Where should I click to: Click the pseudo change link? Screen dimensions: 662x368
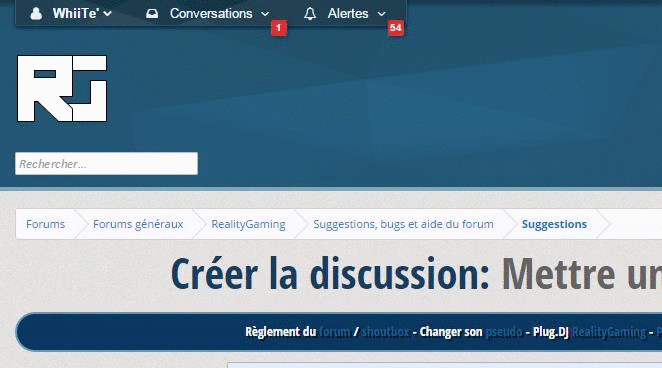(x=504, y=332)
